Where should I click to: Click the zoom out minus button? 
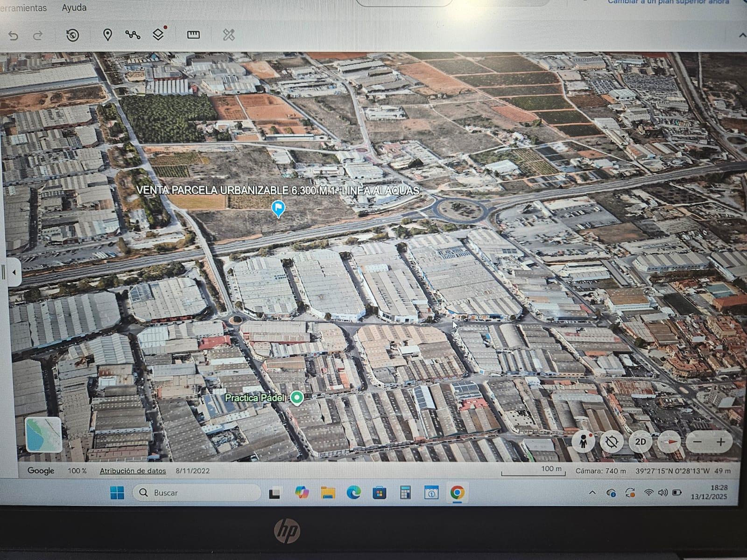tap(698, 442)
